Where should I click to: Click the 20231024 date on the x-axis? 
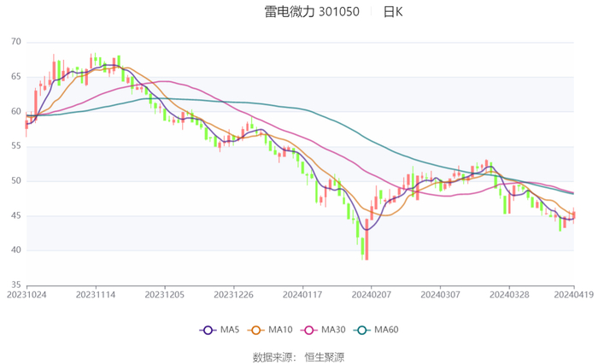[x=26, y=295]
